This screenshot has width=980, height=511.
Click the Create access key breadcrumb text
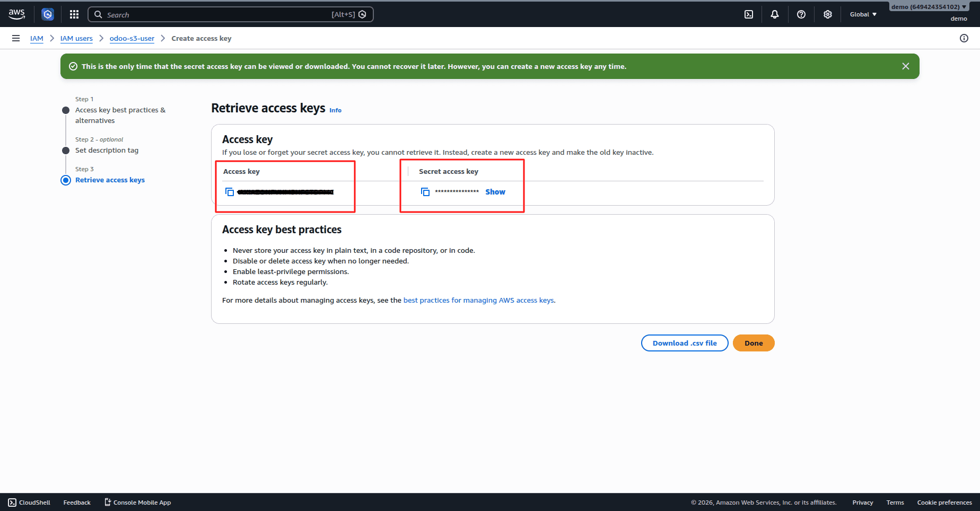point(202,38)
